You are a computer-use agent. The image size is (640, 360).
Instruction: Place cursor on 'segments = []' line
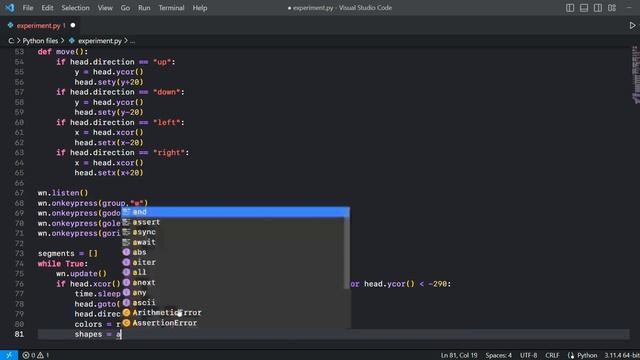click(68, 253)
